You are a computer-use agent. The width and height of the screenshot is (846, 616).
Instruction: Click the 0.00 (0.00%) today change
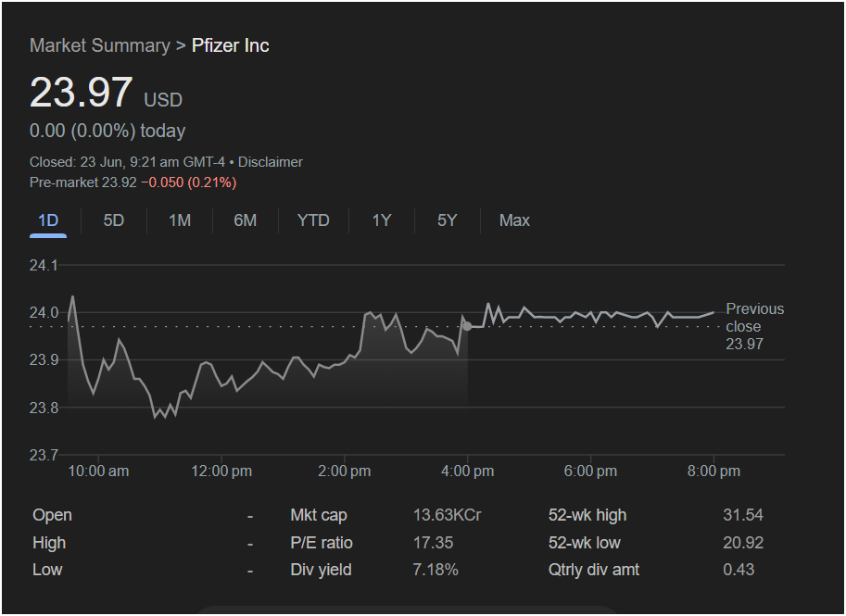[107, 132]
